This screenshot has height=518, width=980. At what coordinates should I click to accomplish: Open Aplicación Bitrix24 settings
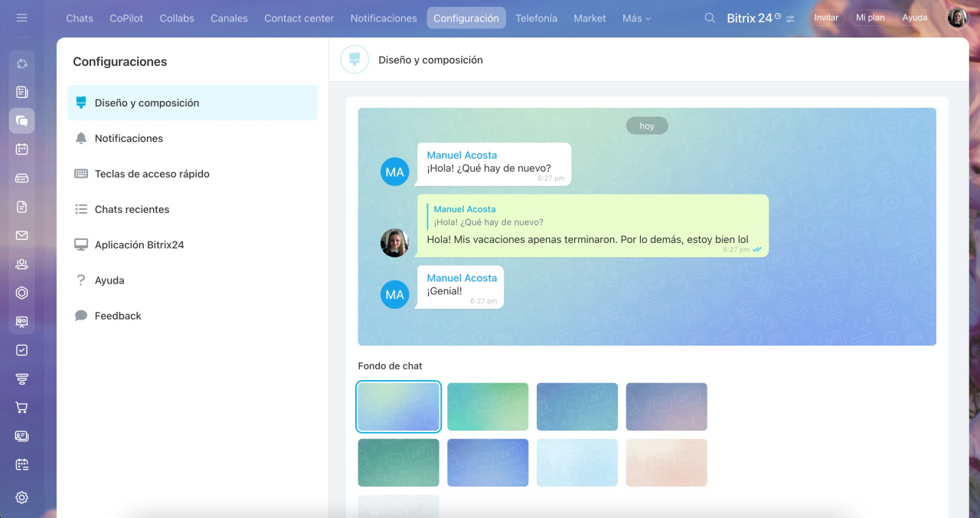(192, 244)
